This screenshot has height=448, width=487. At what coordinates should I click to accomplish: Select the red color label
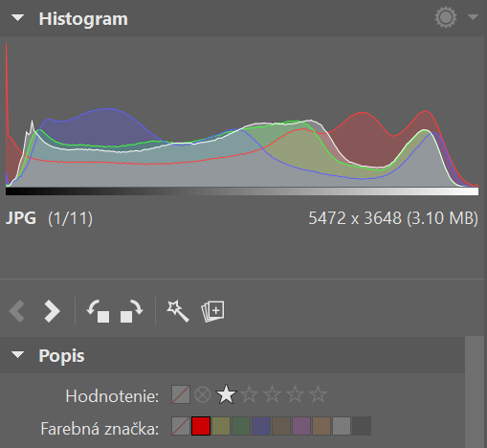[x=201, y=426]
